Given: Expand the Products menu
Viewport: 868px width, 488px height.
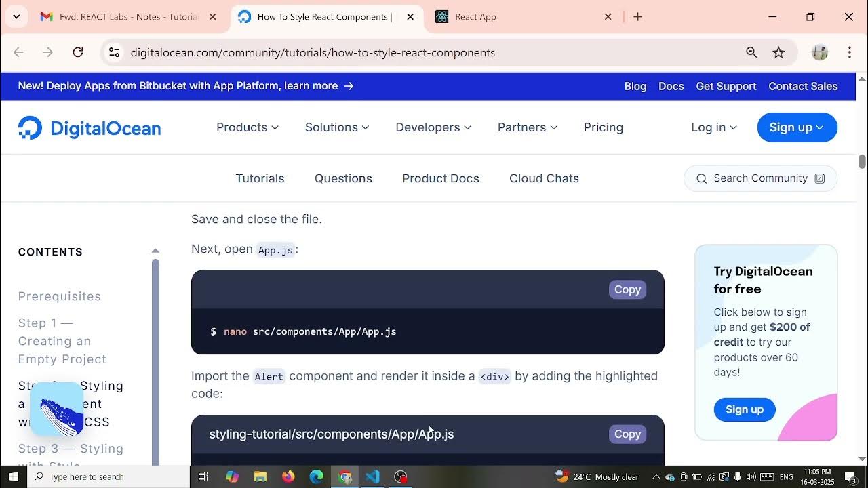Looking at the screenshot, I should (248, 127).
